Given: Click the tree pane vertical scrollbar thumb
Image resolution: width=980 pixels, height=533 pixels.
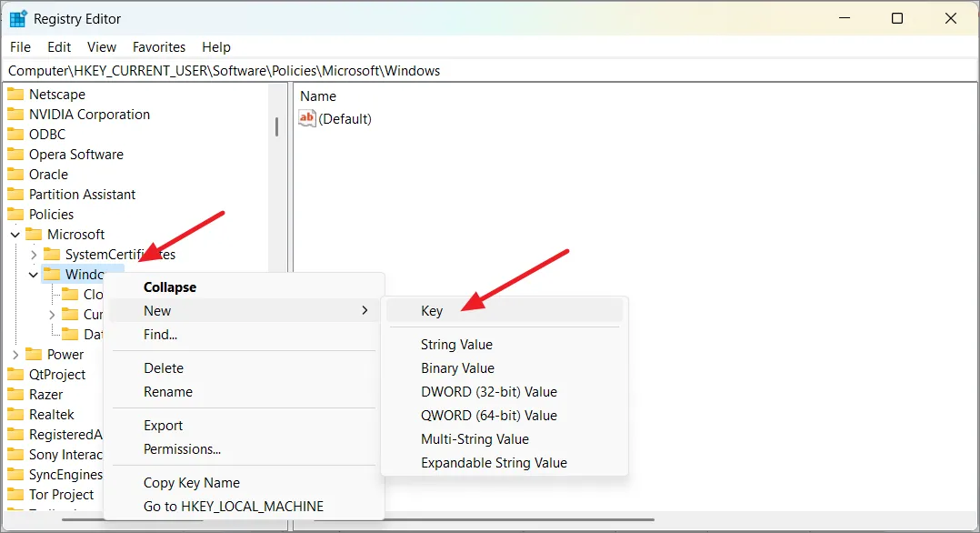Looking at the screenshot, I should tap(276, 126).
